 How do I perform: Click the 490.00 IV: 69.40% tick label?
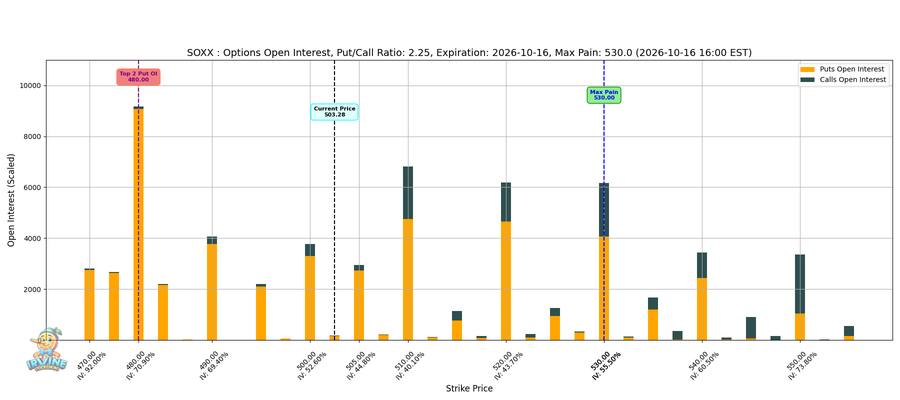(x=214, y=364)
